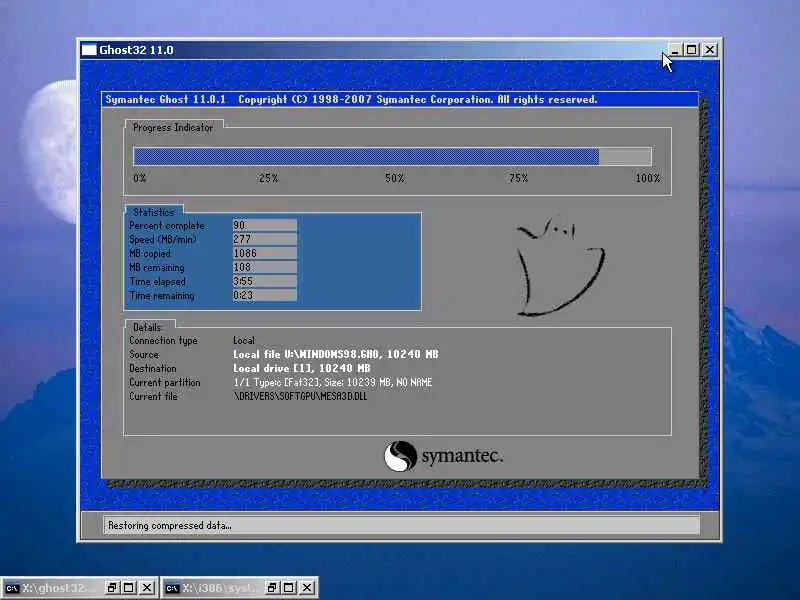Close the X:\ghost32 minimized window
Screen dimensions: 800x600
tap(147, 588)
